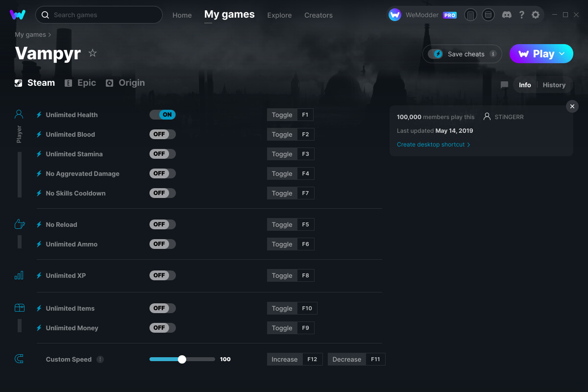Click the STiNGERR author icon
Screen dimensions: 588x392
[x=487, y=117]
